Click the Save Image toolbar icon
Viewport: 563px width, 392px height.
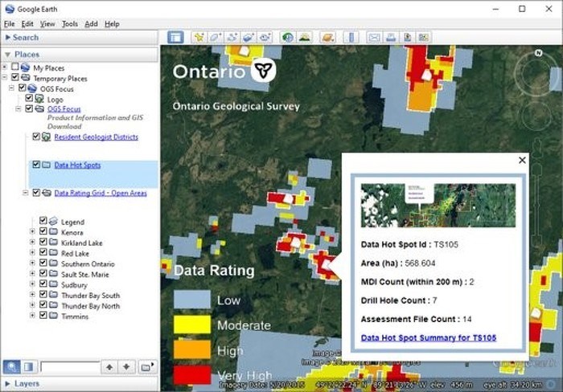407,37
